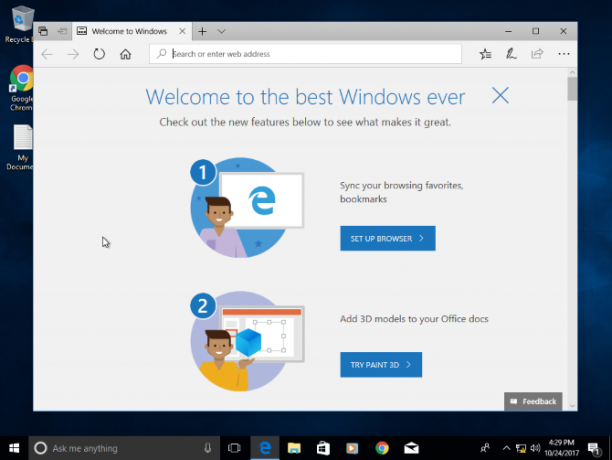The image size is (612, 460).
Task: Open the Action Center notifications icon
Action: click(594, 448)
